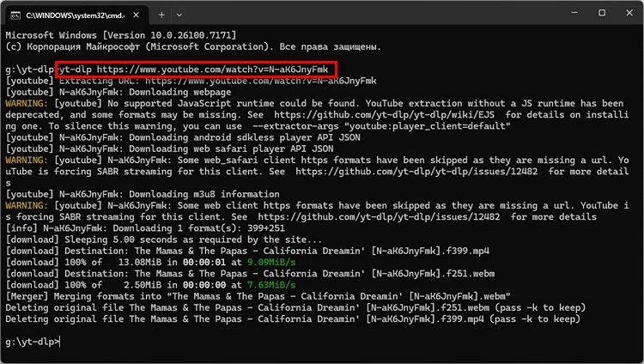Click the highlighted yt-dlp youtube command
This screenshot has width=644, height=364.
click(197, 69)
